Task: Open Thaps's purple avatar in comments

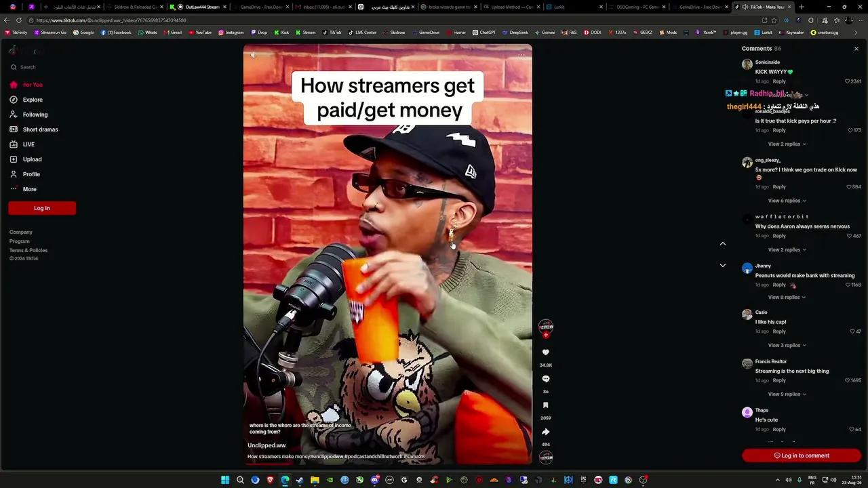Action: point(747,412)
